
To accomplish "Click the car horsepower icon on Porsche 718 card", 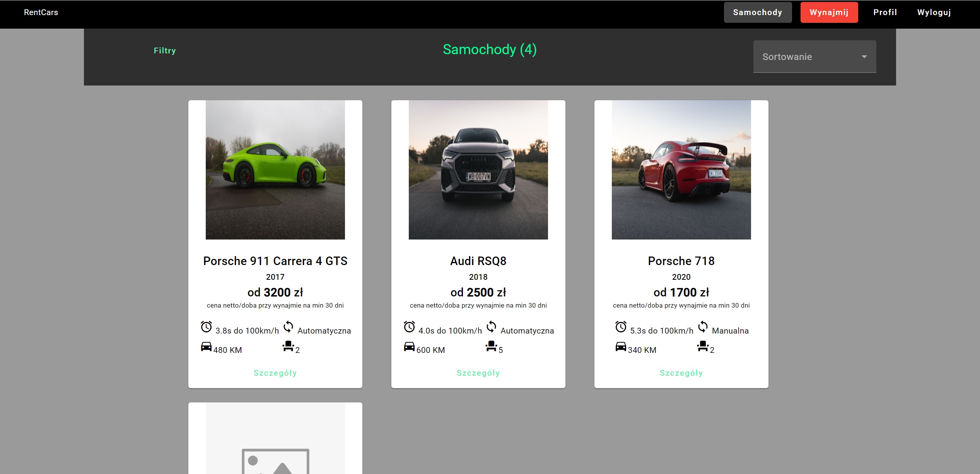I will tap(621, 346).
